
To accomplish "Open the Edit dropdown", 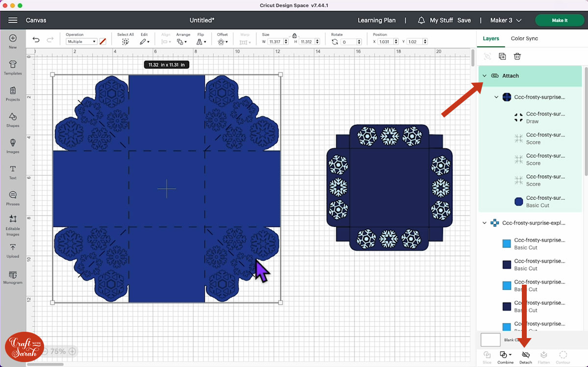I will pos(144,42).
